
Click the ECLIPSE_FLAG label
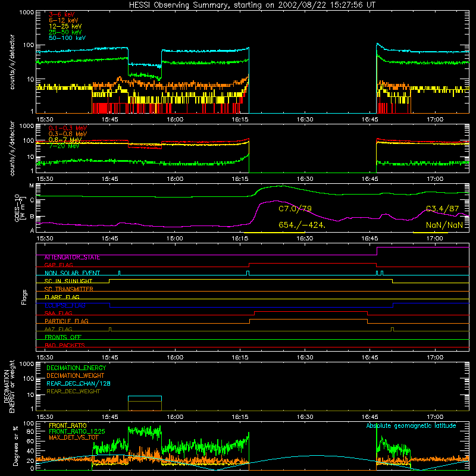(65, 305)
